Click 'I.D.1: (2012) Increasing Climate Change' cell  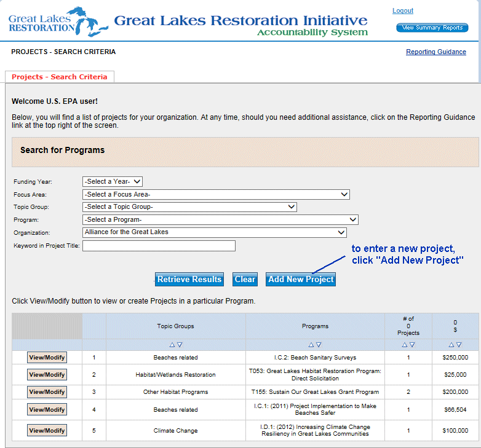(315, 430)
